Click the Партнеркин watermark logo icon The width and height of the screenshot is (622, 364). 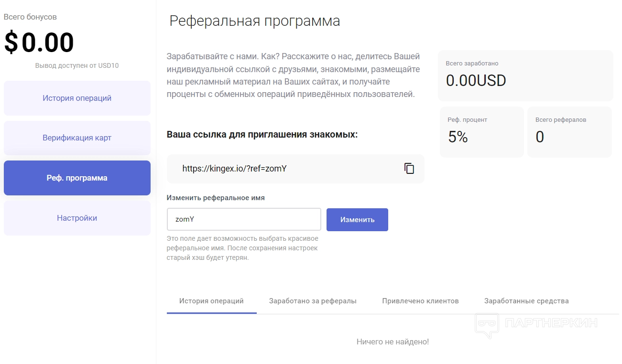[x=487, y=325]
